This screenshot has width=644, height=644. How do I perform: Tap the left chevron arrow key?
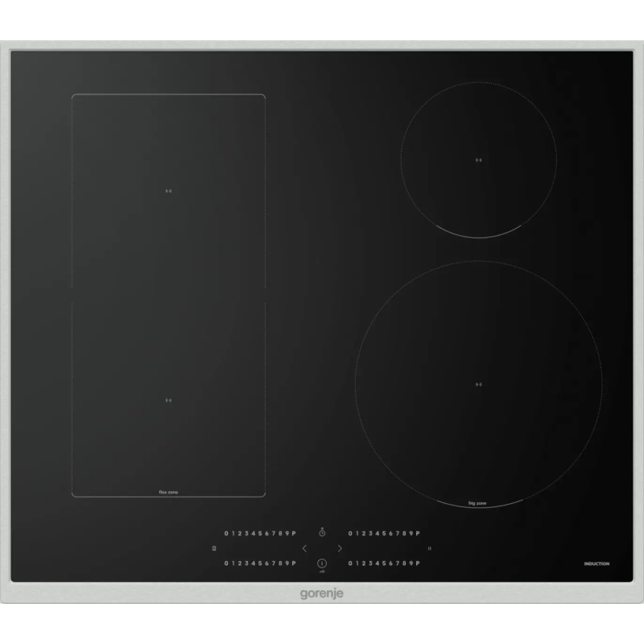(x=304, y=548)
